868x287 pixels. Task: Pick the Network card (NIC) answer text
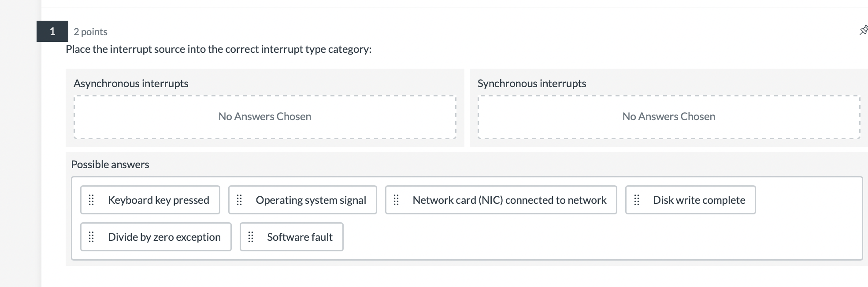point(509,200)
